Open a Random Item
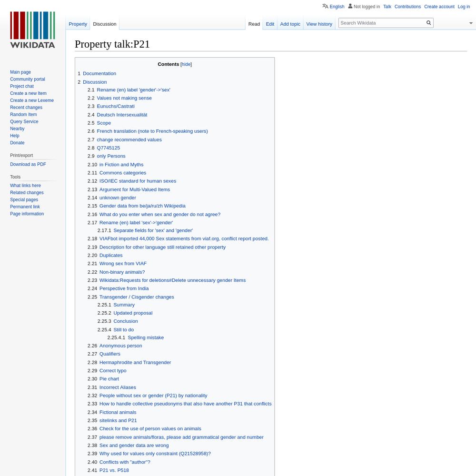 pyautogui.click(x=23, y=114)
